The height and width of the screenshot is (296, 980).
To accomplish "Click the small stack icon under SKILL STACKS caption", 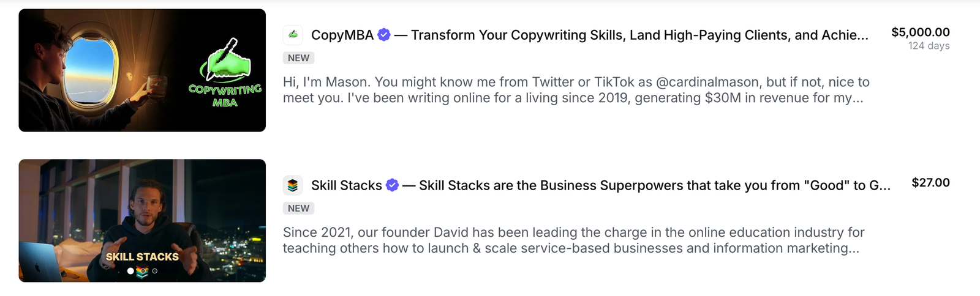I will [142, 272].
